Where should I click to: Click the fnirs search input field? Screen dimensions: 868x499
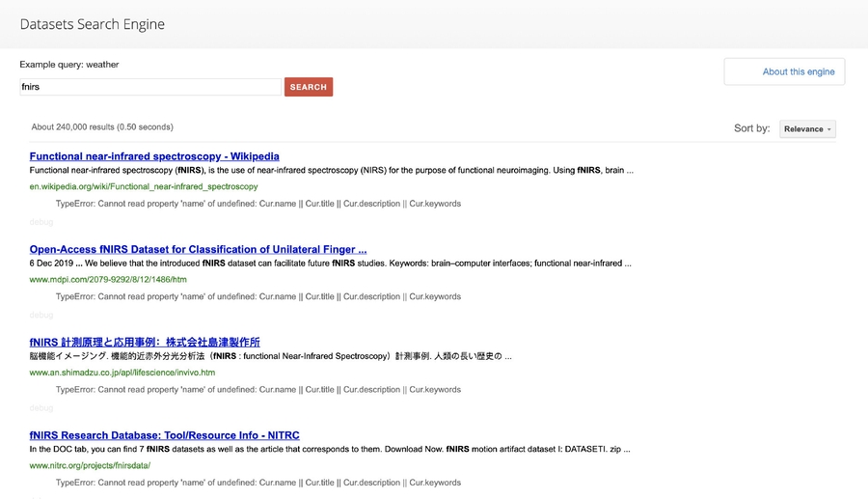[x=149, y=87]
